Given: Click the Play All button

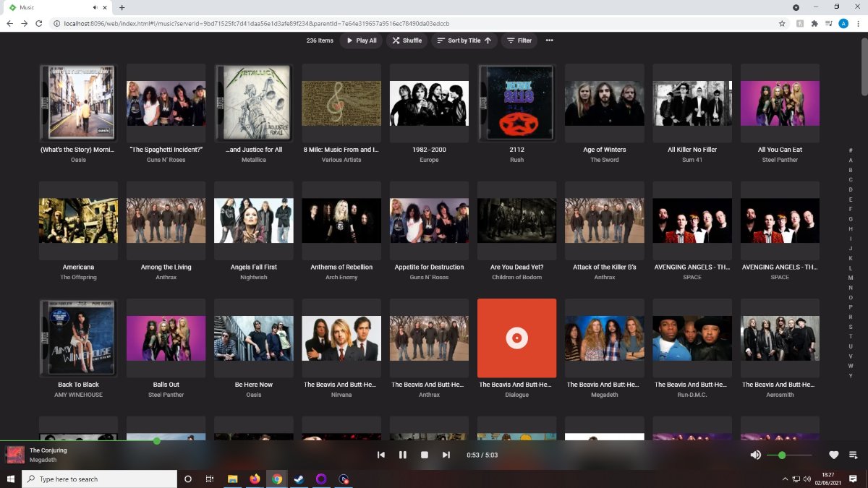Looking at the screenshot, I should point(362,40).
